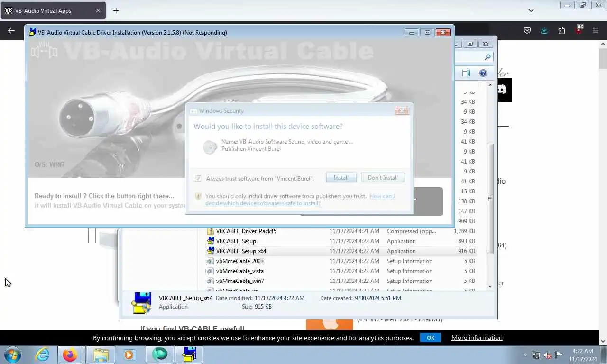
Task: Open the Windows Start menu
Action: (x=13, y=355)
